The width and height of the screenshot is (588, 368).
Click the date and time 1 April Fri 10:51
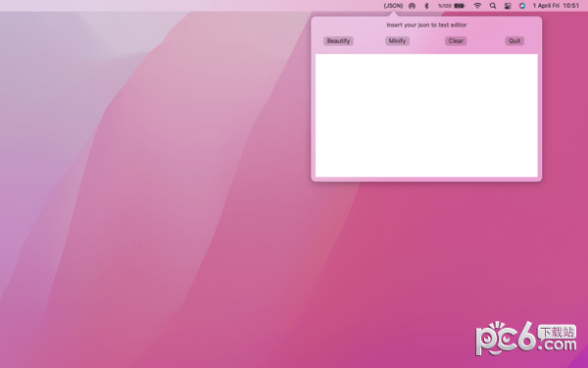click(556, 6)
